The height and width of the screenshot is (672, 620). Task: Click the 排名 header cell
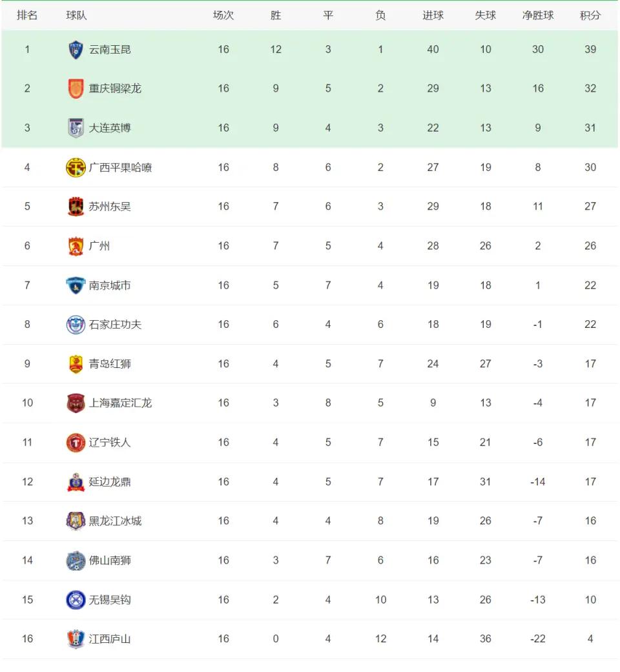click(x=27, y=15)
